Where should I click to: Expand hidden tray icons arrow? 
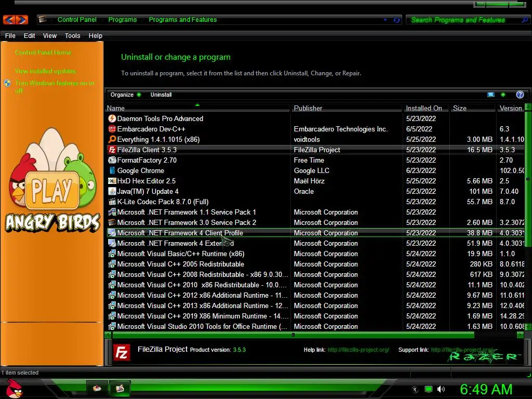(415, 390)
